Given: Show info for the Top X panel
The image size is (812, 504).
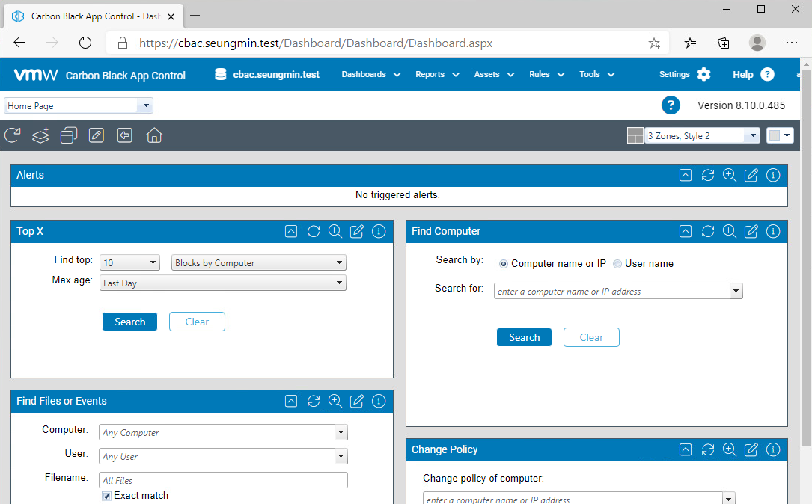Looking at the screenshot, I should (x=379, y=231).
